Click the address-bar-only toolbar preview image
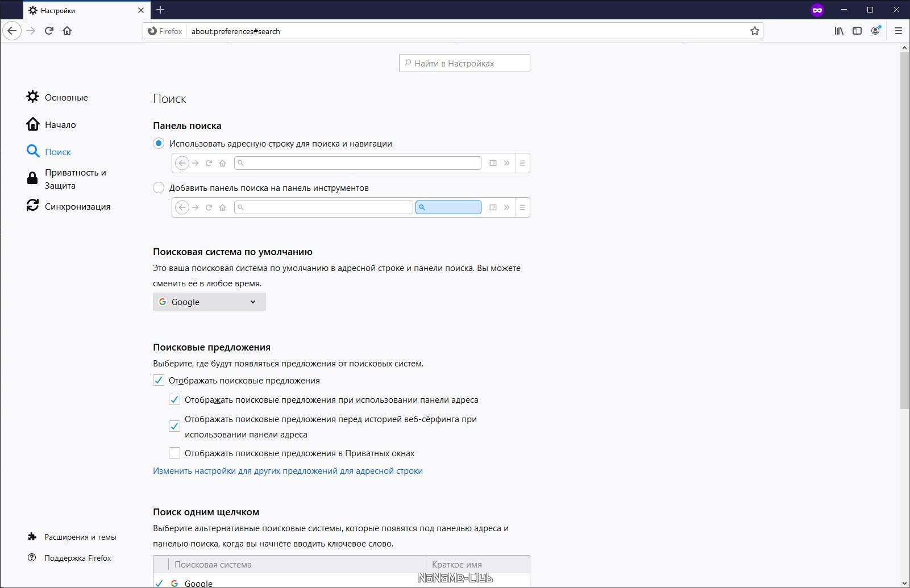910x588 pixels. [351, 163]
